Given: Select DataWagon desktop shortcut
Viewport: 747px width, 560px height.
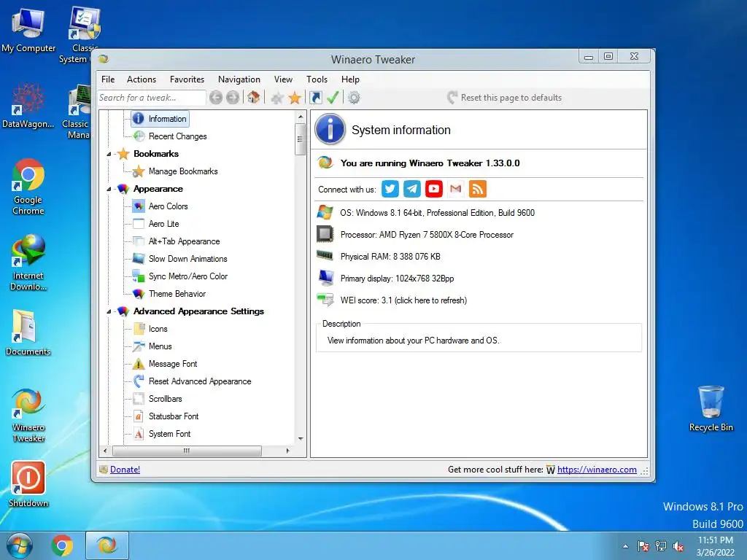Looking at the screenshot, I should coord(28,106).
